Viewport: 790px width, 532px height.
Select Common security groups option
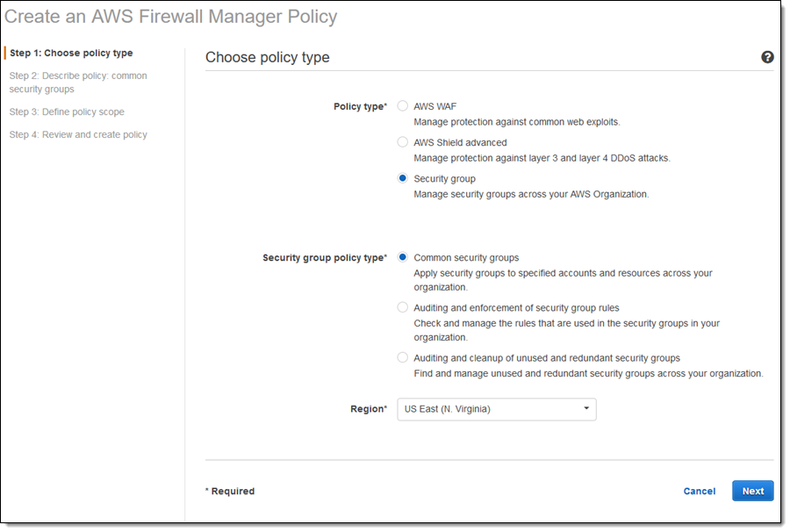tap(403, 257)
